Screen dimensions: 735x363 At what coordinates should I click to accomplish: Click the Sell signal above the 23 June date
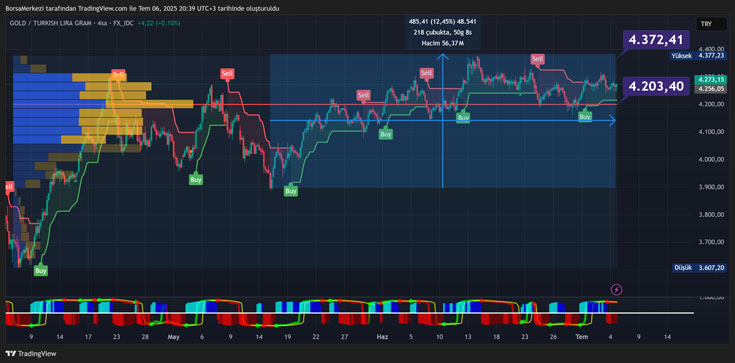click(x=538, y=59)
